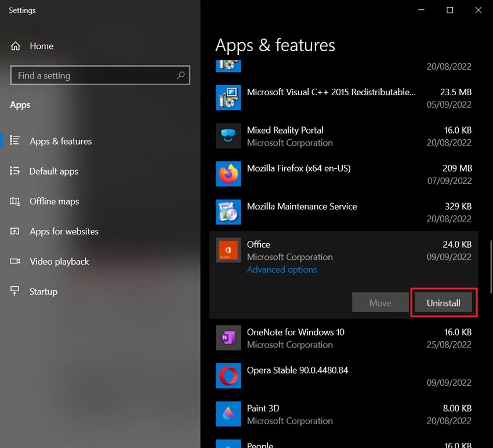Select the Mozilla Firefox (x64 en-US) entry

click(x=344, y=174)
